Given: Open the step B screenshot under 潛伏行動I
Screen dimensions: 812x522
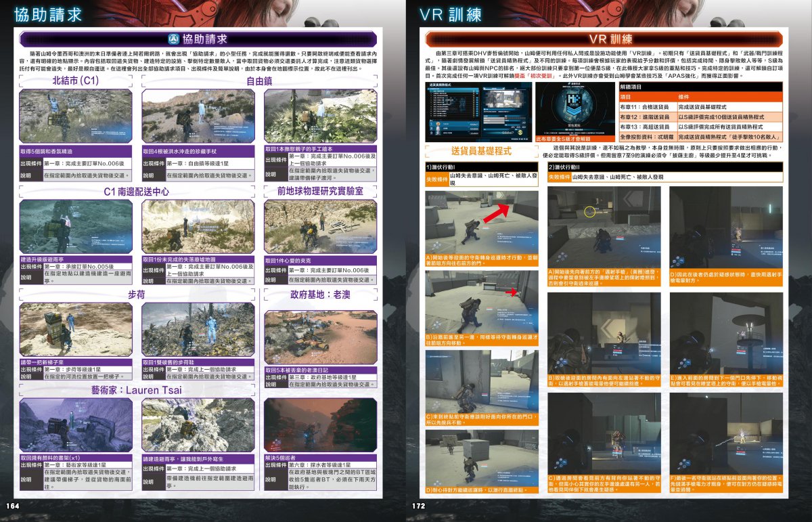Looking at the screenshot, I should tap(482, 303).
